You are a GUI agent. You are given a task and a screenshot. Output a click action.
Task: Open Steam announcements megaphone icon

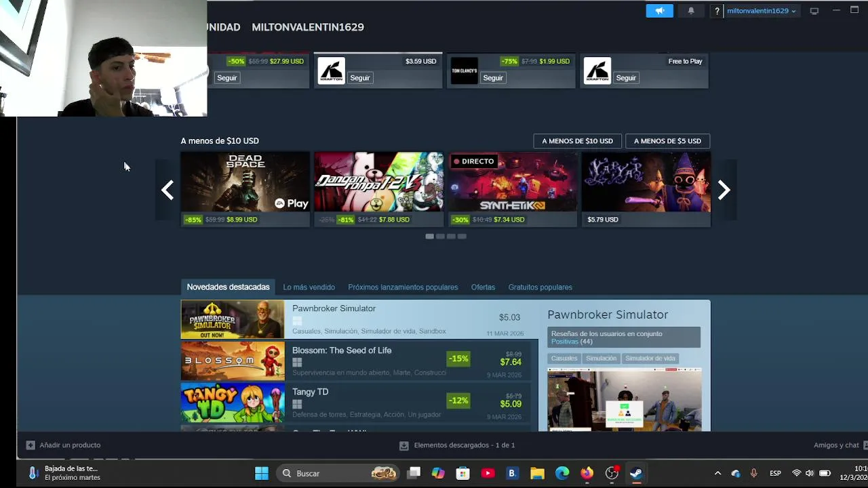tap(659, 11)
